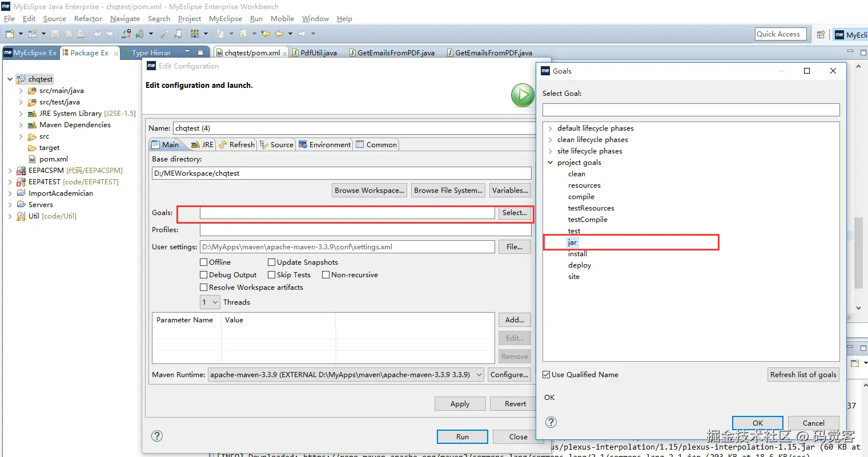Click Refresh list of goals button
The width and height of the screenshot is (868, 457).
803,375
